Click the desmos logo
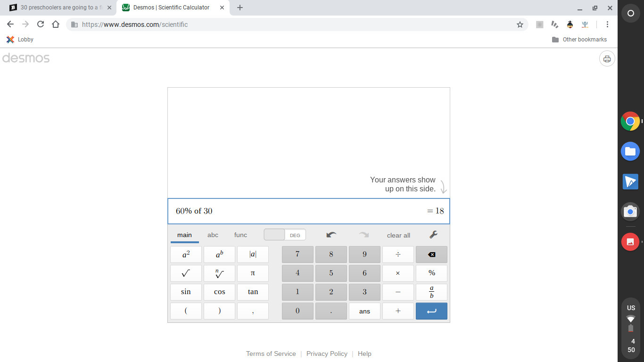The height and width of the screenshot is (362, 644). pyautogui.click(x=26, y=58)
